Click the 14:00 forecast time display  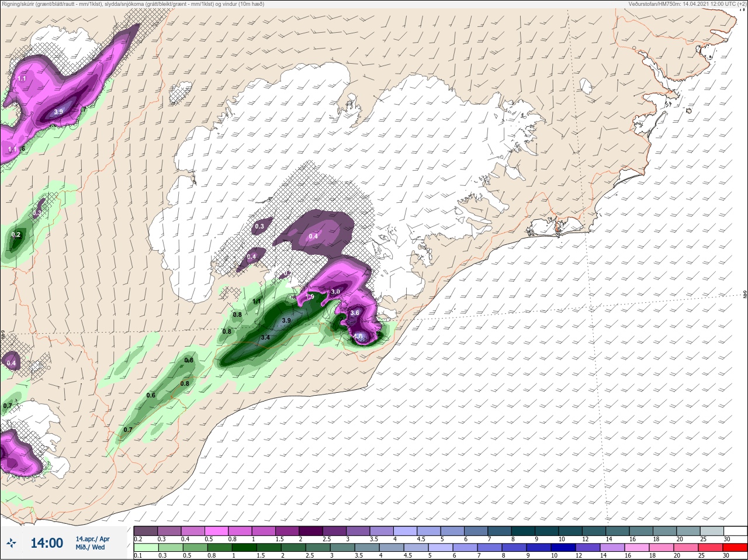click(x=47, y=543)
